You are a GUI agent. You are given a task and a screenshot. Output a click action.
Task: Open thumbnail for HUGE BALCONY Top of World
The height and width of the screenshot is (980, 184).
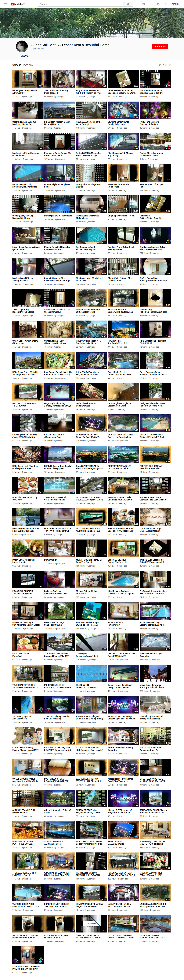coord(91,110)
